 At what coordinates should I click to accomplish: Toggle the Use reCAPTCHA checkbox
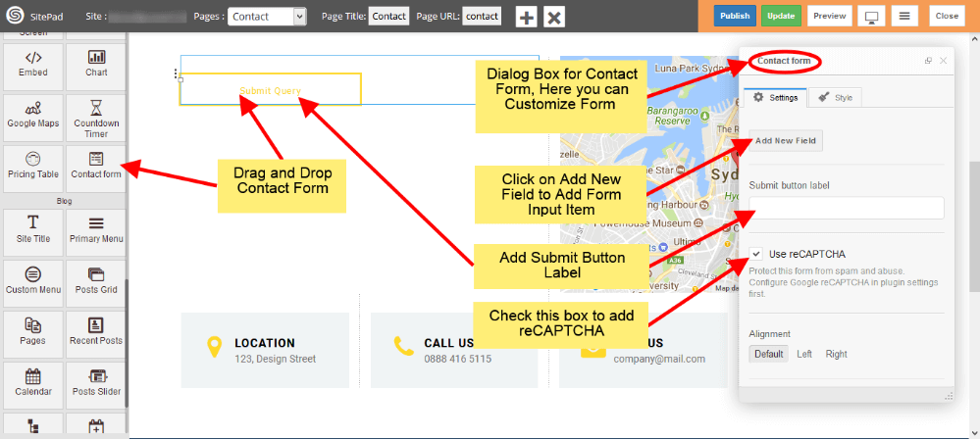[x=756, y=254]
